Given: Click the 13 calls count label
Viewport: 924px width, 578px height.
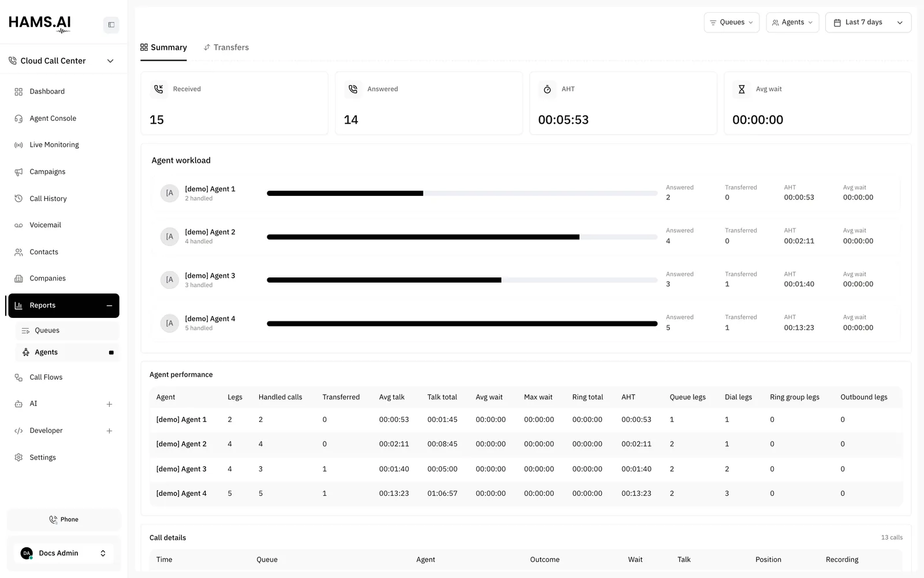Looking at the screenshot, I should click(892, 538).
